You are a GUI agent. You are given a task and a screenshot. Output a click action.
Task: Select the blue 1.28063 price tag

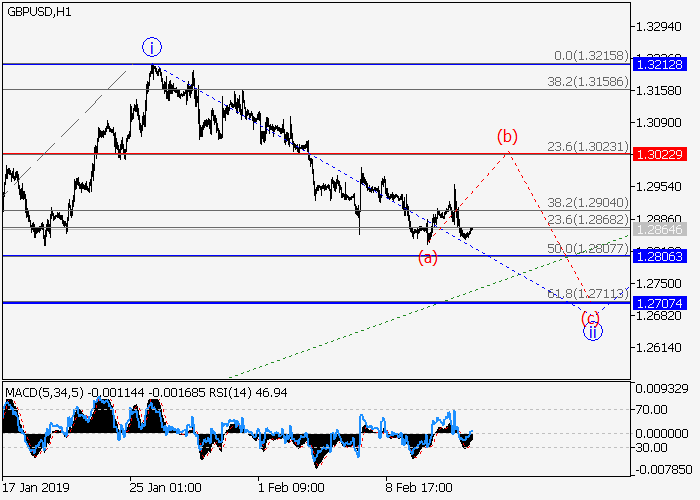point(659,256)
